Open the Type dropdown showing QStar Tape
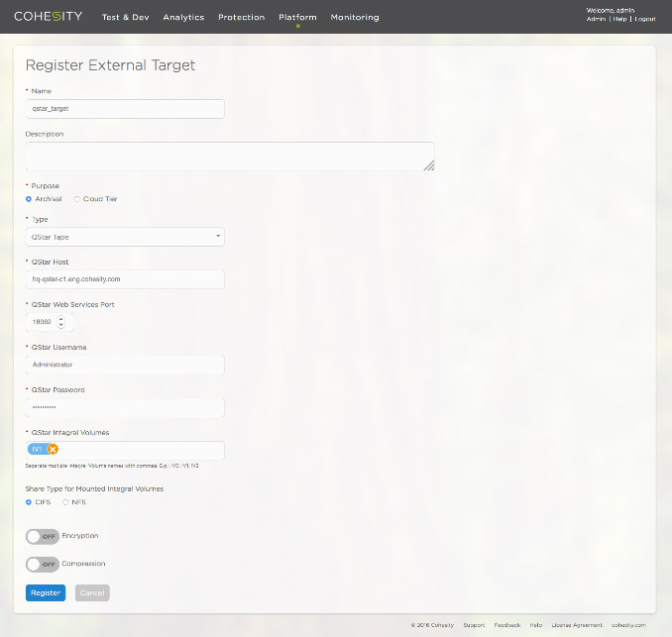The height and width of the screenshot is (637, 672). (x=125, y=237)
